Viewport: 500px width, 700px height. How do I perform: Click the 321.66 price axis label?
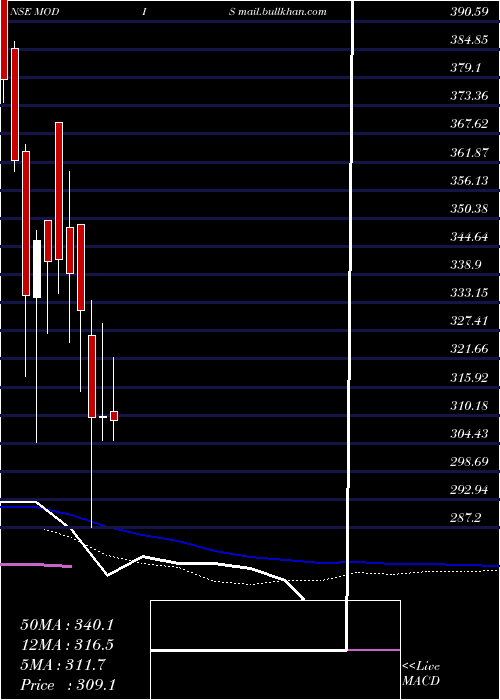coord(469,349)
